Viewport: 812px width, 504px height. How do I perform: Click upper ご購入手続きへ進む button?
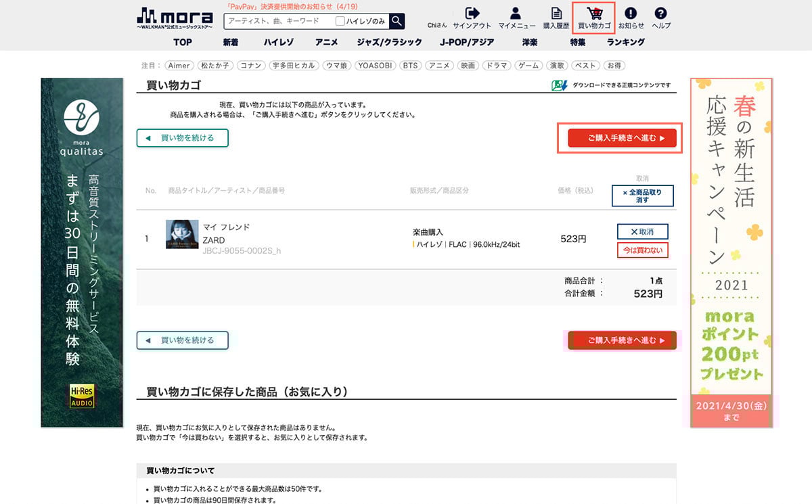pyautogui.click(x=622, y=138)
